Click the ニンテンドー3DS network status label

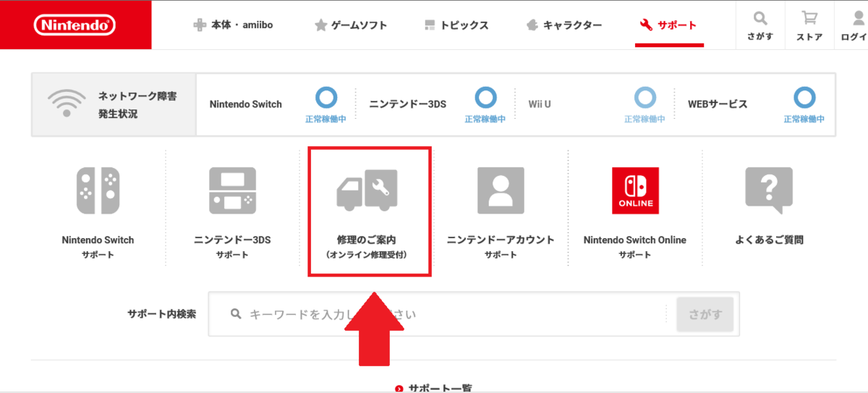[408, 104]
